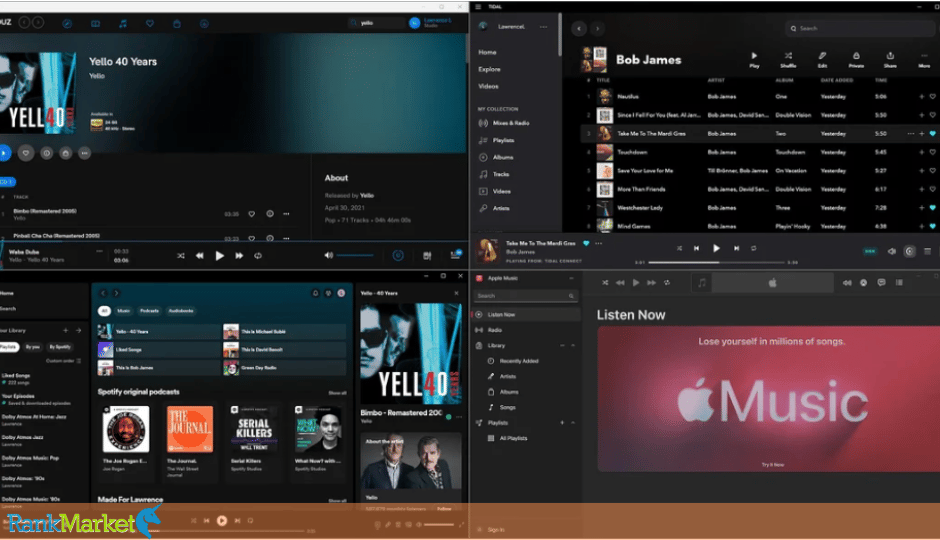Favorite Nautilus track heart in TIDAL
940x540 pixels.
tap(933, 96)
